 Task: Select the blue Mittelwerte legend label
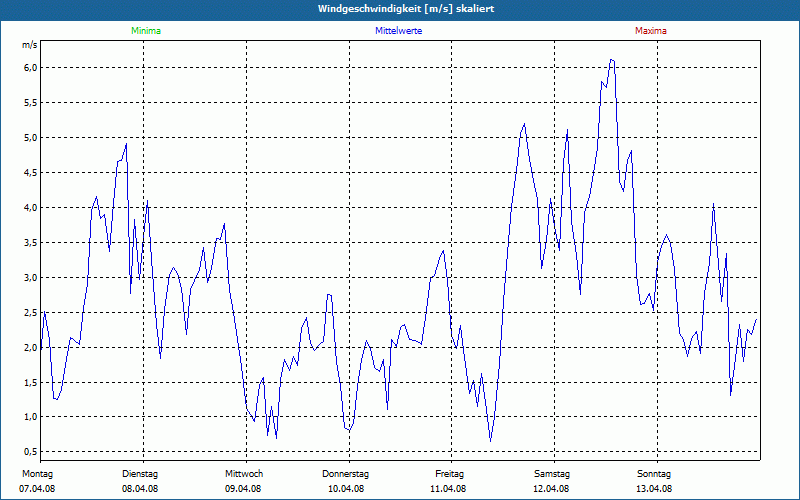pos(398,31)
